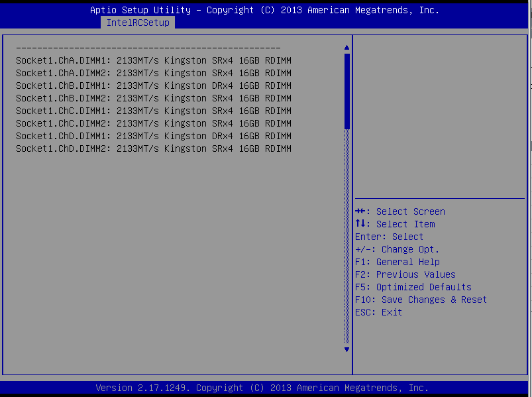The height and width of the screenshot is (397, 532).
Task: Select the Socket1.ChC.DIMM1 row
Action: (153, 111)
